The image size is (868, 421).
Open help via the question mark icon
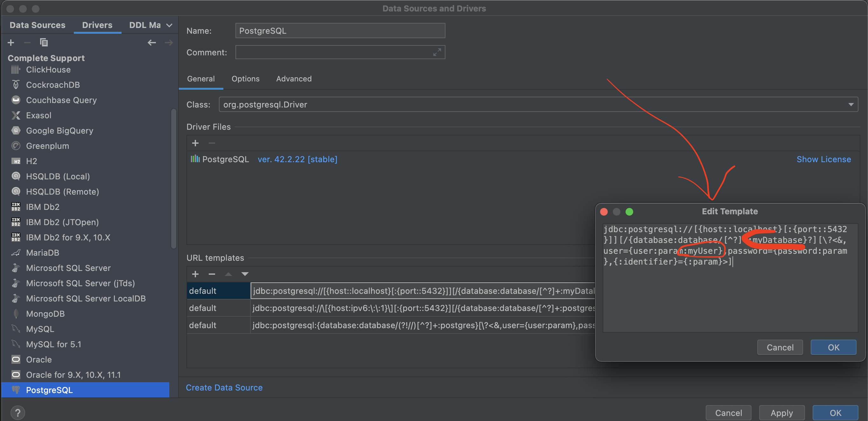point(17,412)
